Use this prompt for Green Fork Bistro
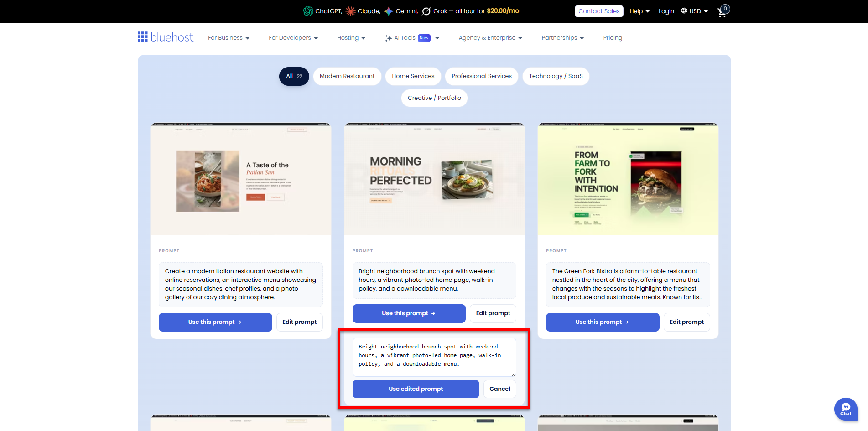The width and height of the screenshot is (868, 431). [x=603, y=322]
